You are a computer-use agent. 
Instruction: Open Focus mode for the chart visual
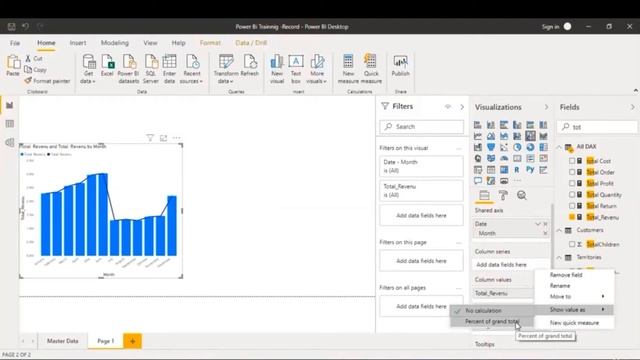click(163, 138)
